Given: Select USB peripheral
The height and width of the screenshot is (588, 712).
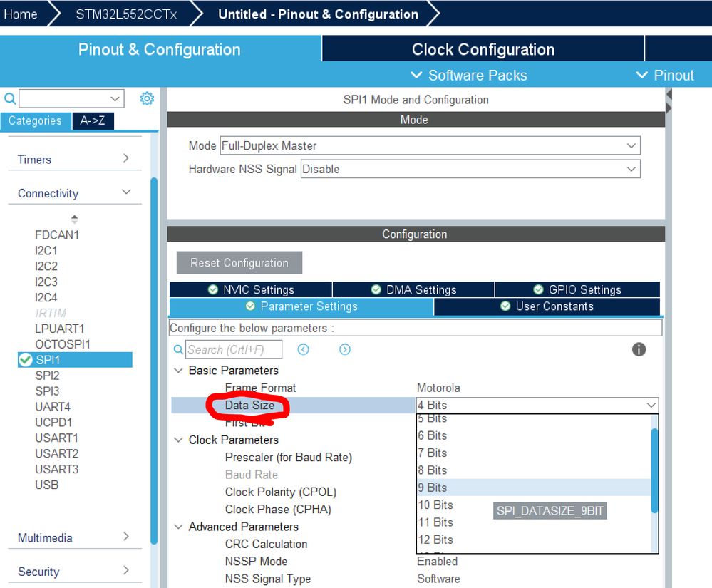Looking at the screenshot, I should tap(47, 485).
